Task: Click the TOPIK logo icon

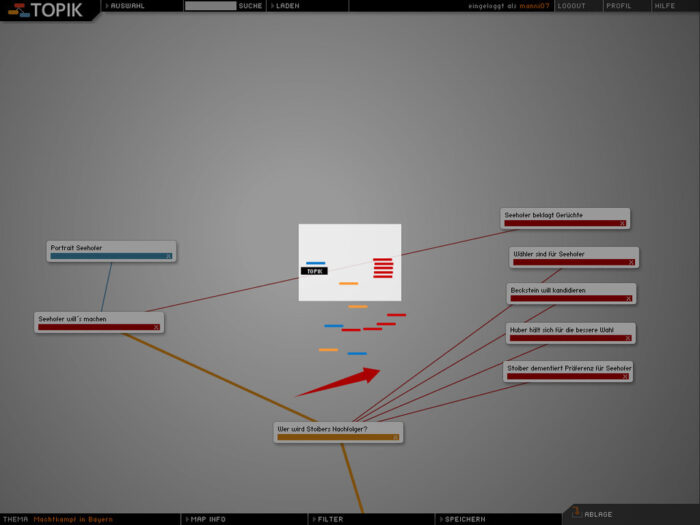Action: 17,10
